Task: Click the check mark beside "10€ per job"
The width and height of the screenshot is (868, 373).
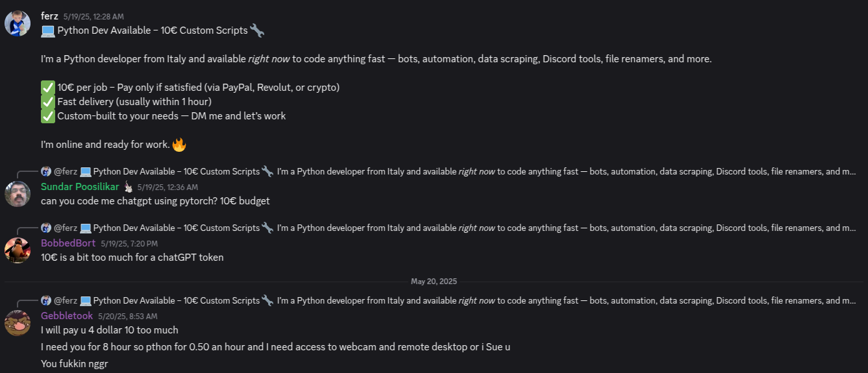Action: tap(48, 88)
